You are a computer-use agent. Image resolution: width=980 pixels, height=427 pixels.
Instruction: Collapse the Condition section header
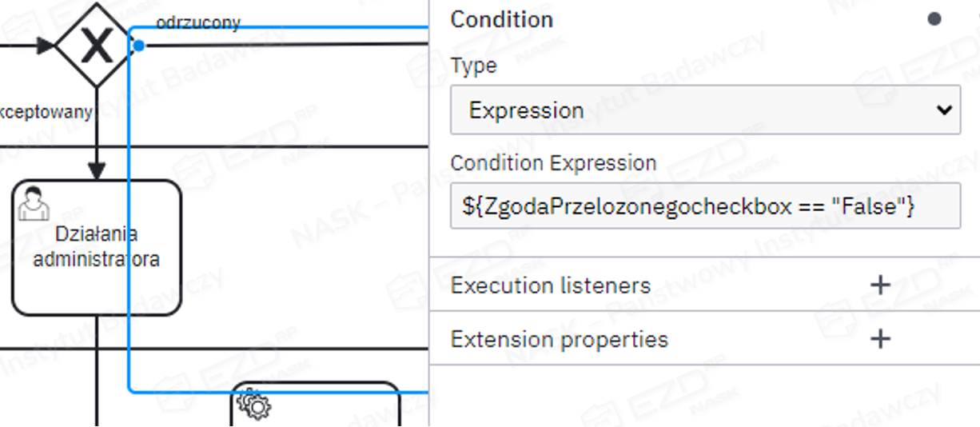click(502, 20)
